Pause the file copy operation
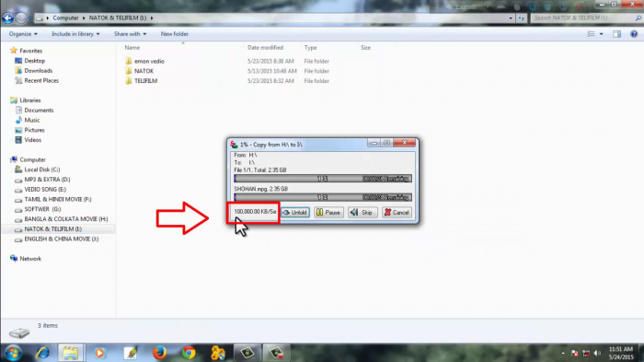Screen dimensions: 644x362 point(328,212)
